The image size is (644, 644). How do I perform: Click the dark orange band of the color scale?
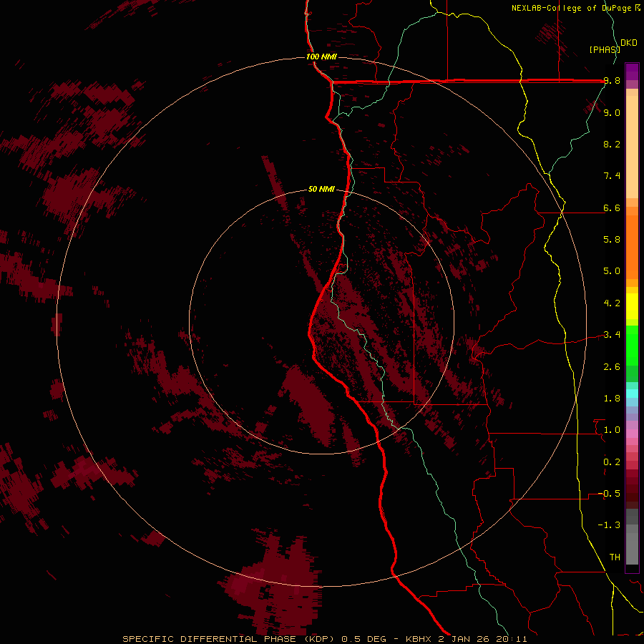pos(632,247)
